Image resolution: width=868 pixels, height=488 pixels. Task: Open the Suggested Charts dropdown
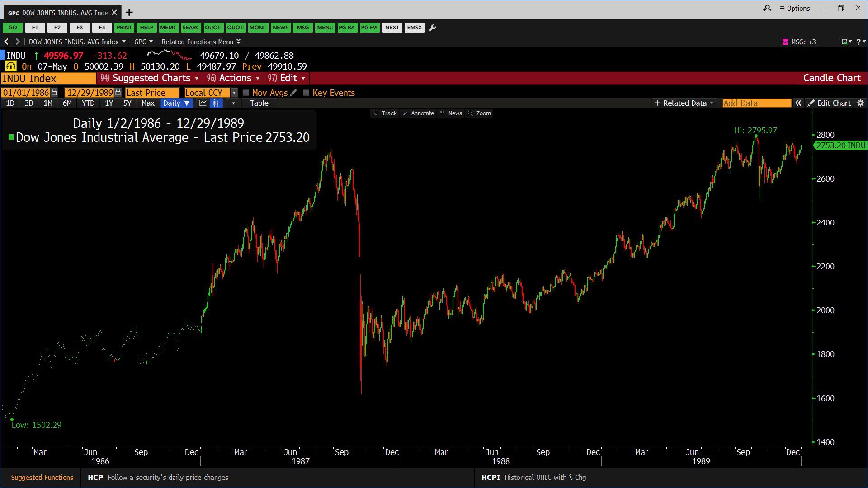click(x=150, y=78)
